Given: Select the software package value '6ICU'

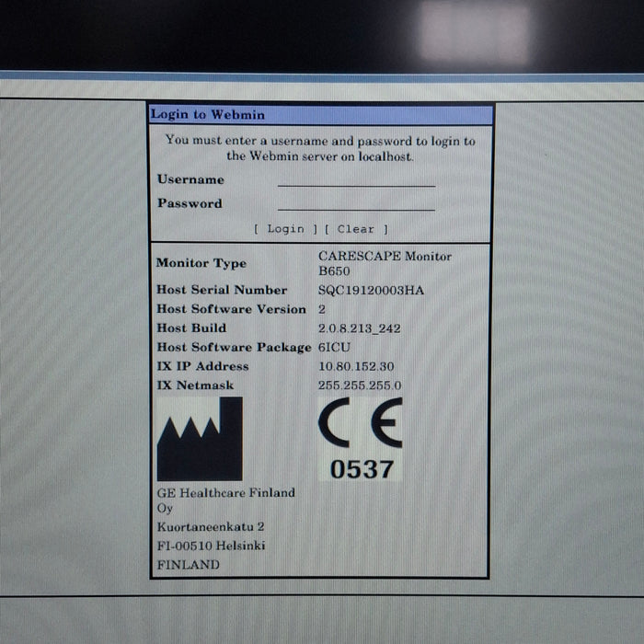Looking at the screenshot, I should (x=334, y=348).
